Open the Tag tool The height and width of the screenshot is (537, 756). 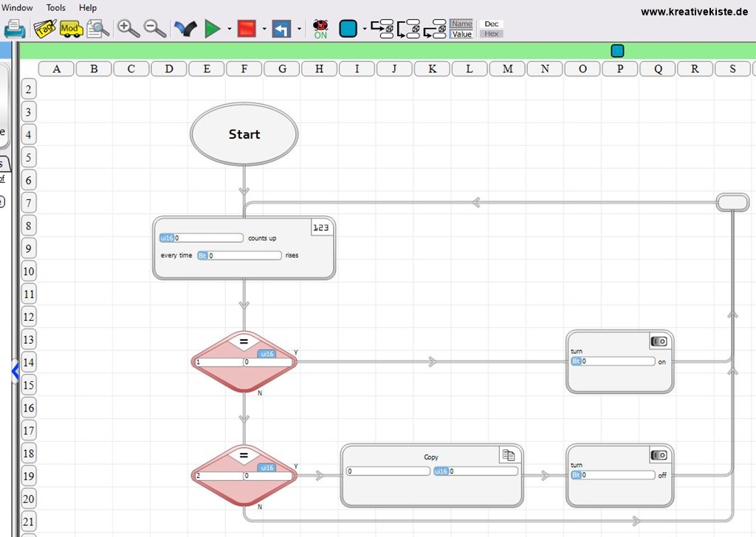pyautogui.click(x=44, y=28)
